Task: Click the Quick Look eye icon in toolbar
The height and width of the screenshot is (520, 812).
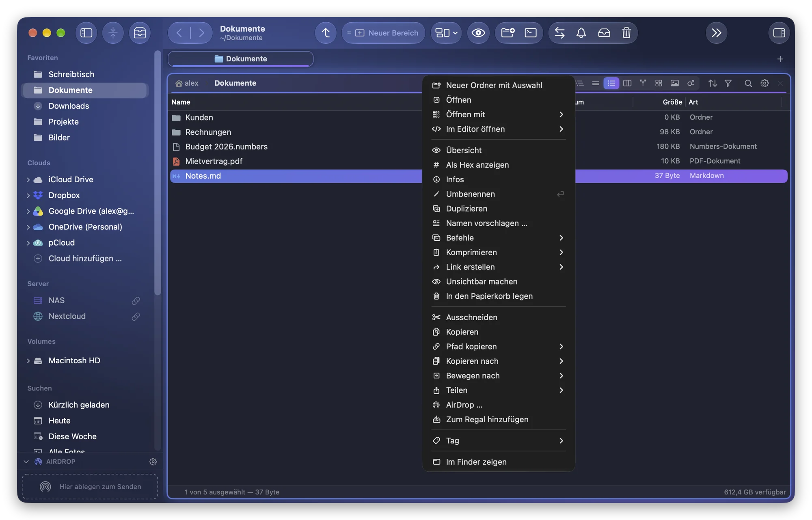Action: 478,33
